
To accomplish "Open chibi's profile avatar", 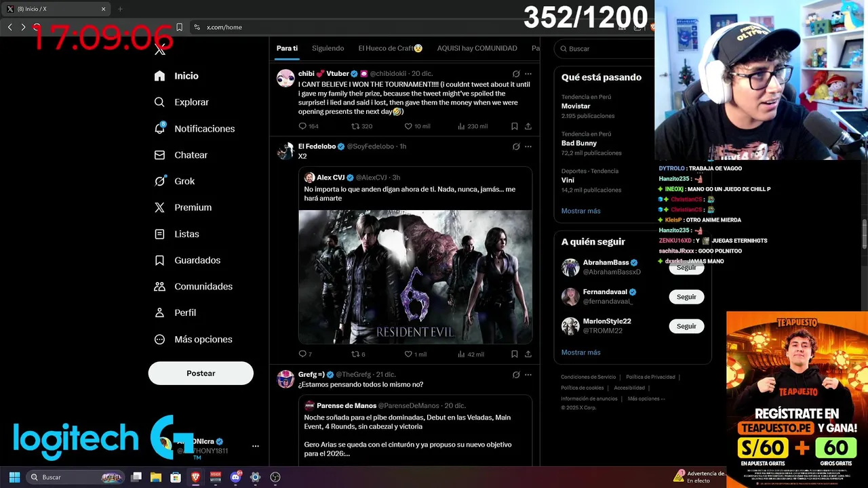I will 285,78.
